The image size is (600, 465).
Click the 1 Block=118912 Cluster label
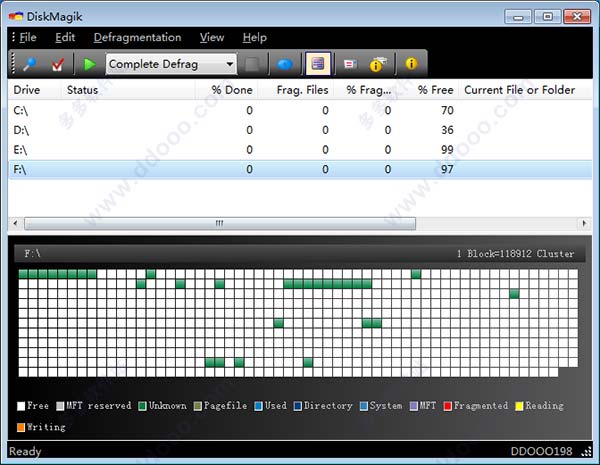tap(515, 253)
